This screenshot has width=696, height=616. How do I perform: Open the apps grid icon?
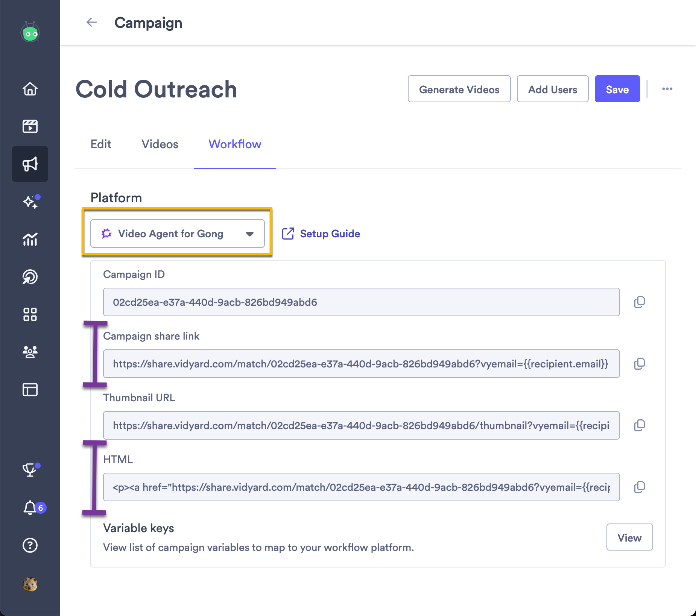[x=30, y=315]
